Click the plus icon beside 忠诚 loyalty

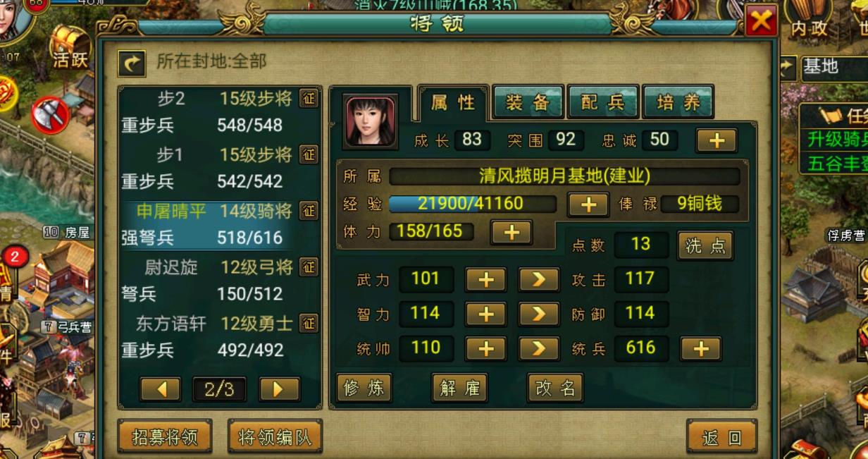pyautogui.click(x=716, y=140)
